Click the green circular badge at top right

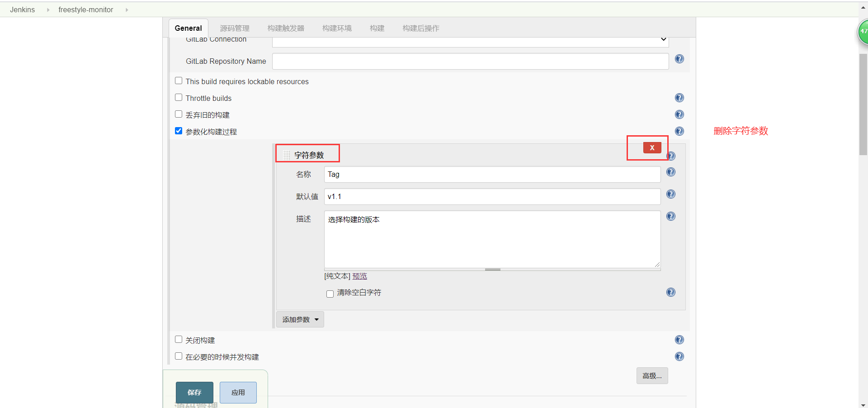click(863, 32)
